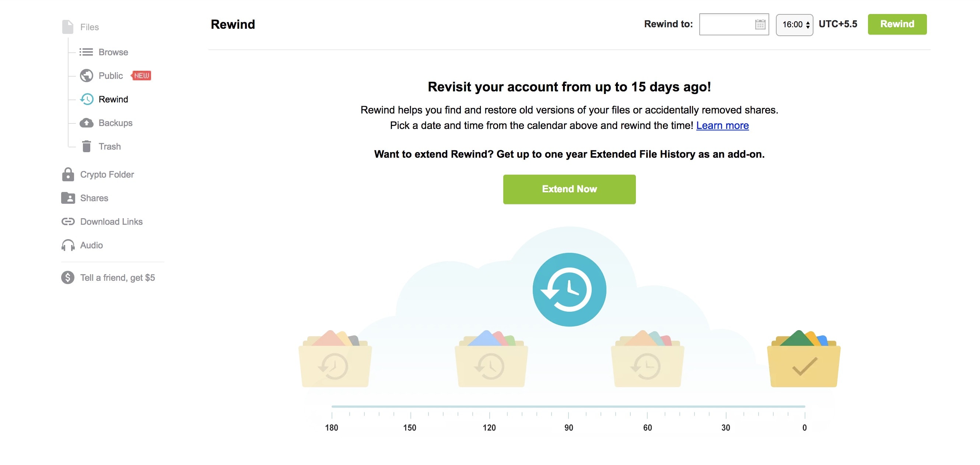
Task: Click the Tell a friend dollar icon
Action: pos(67,277)
